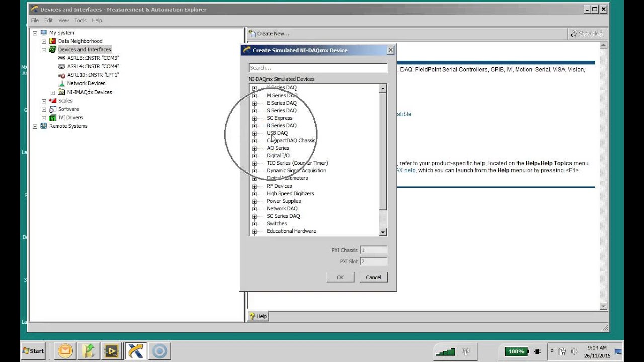Click the device list scroll-down arrow

pos(383,232)
